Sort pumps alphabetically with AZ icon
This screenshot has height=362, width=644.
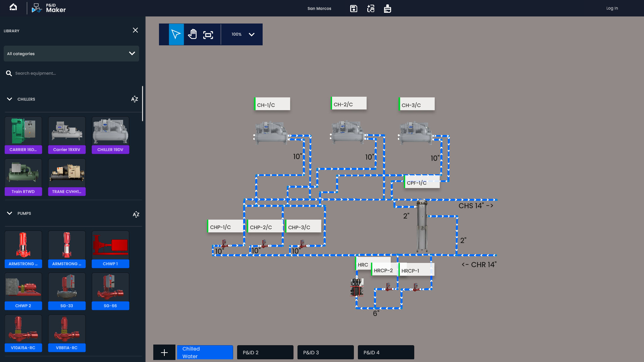(x=136, y=214)
